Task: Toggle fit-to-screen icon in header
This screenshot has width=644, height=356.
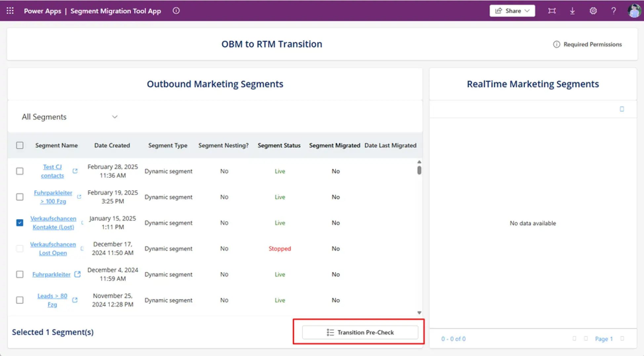Action: coord(552,11)
